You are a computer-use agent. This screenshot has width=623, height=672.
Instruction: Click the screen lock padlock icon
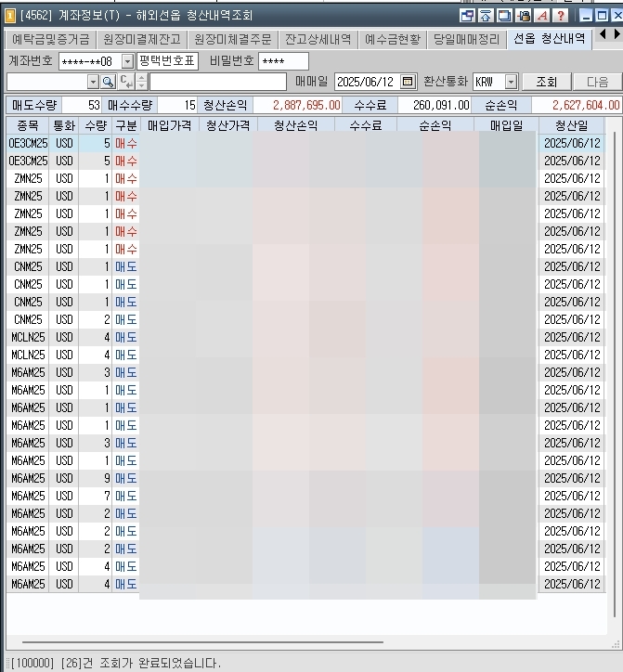point(523,16)
